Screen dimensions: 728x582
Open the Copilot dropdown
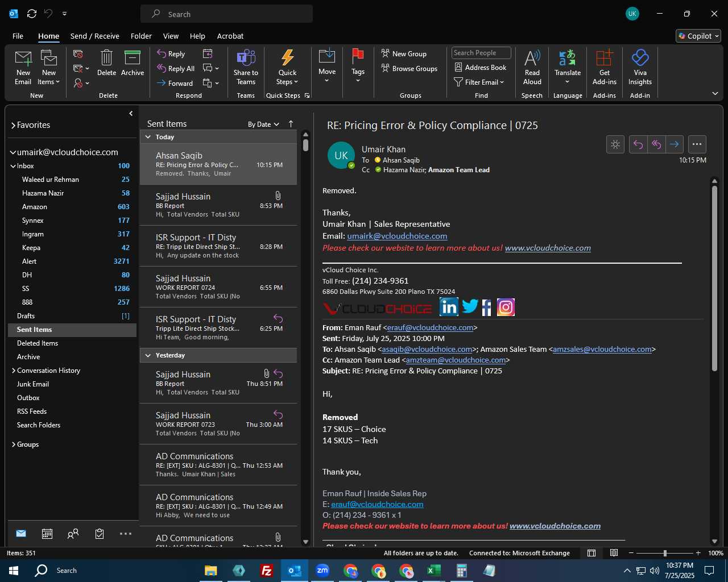coord(698,36)
